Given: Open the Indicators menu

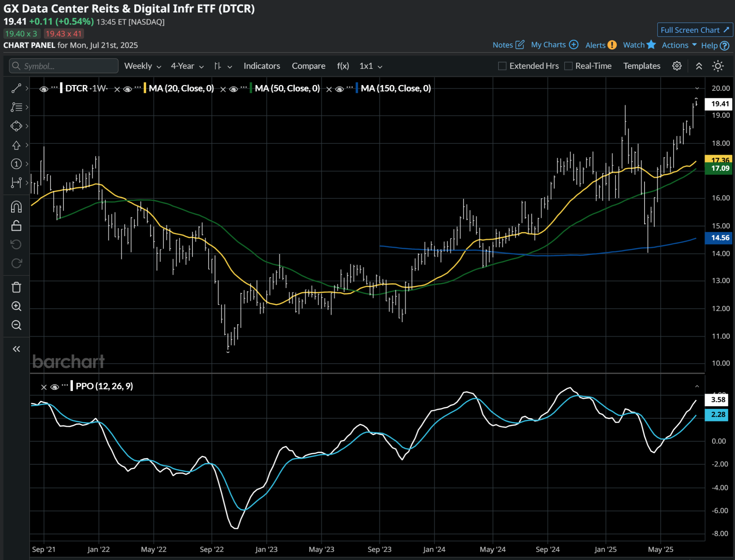Looking at the screenshot, I should tap(262, 66).
